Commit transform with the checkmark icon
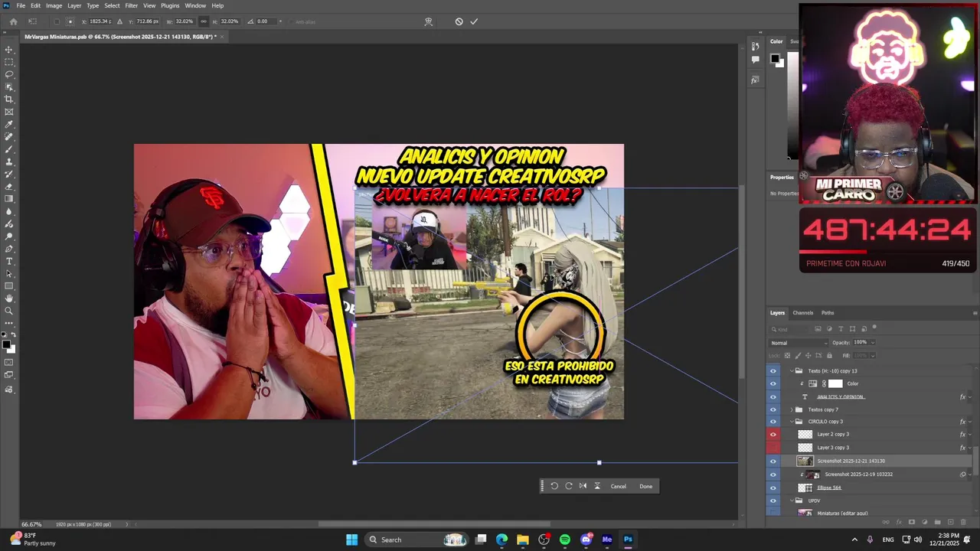The width and height of the screenshot is (980, 551). click(x=474, y=21)
